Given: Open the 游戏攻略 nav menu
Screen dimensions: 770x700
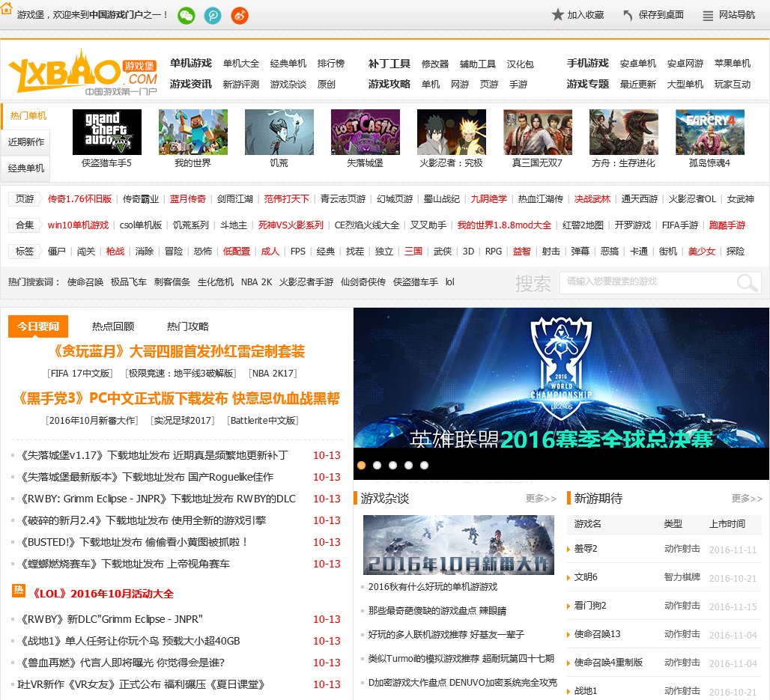Looking at the screenshot, I should click(389, 84).
